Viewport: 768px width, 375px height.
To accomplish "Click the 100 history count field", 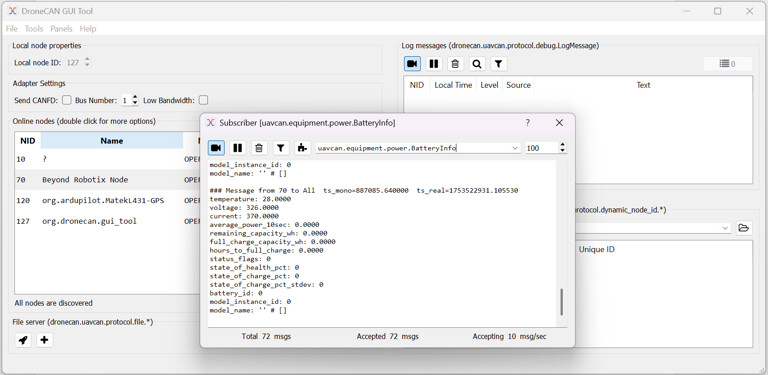I will (541, 148).
